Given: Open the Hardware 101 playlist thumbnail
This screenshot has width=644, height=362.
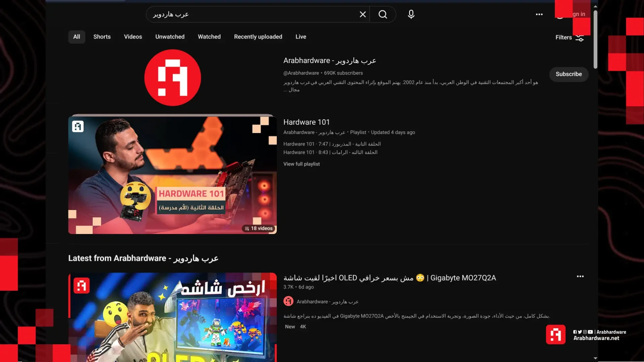Looking at the screenshot, I should coord(172,175).
